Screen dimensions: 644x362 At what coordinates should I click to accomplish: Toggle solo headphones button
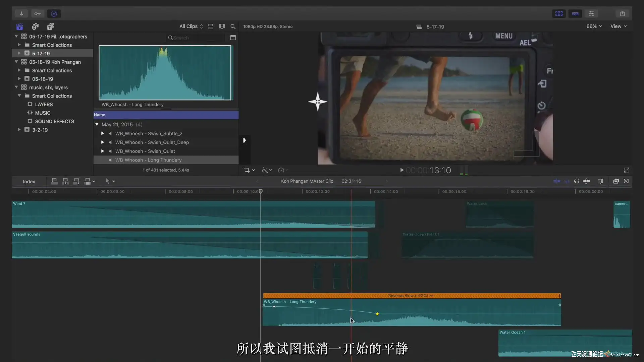point(577,181)
